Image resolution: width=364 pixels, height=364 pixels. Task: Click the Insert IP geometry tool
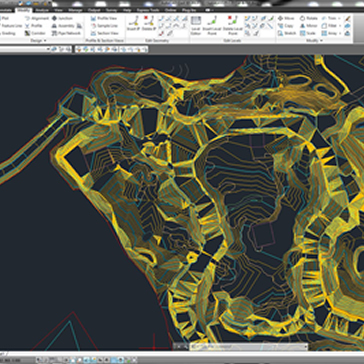[134, 24]
